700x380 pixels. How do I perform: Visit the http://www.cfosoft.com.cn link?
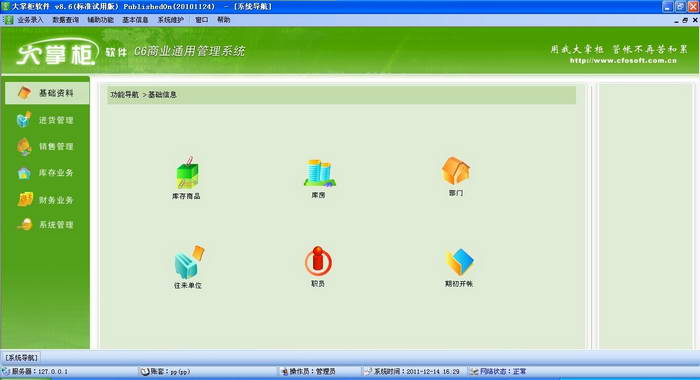click(x=623, y=60)
